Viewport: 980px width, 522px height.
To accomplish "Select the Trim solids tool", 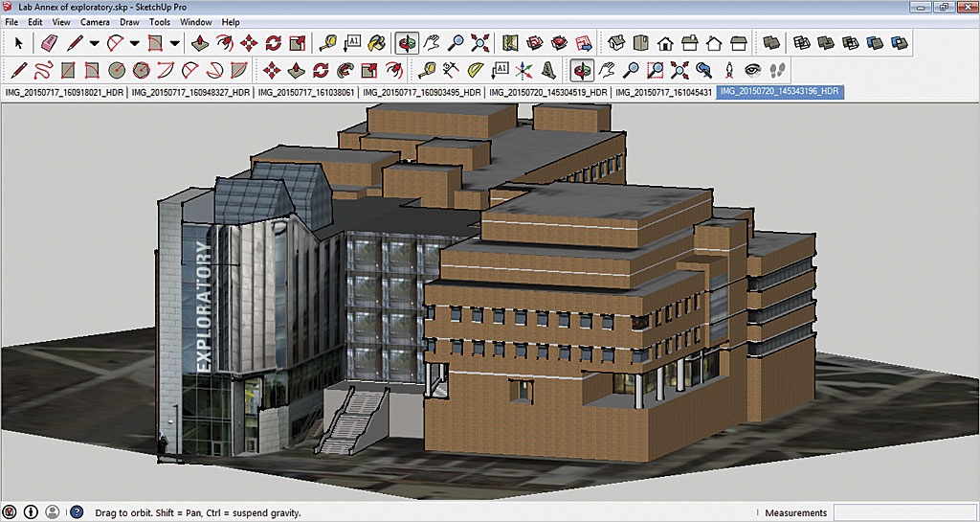I will [x=875, y=43].
